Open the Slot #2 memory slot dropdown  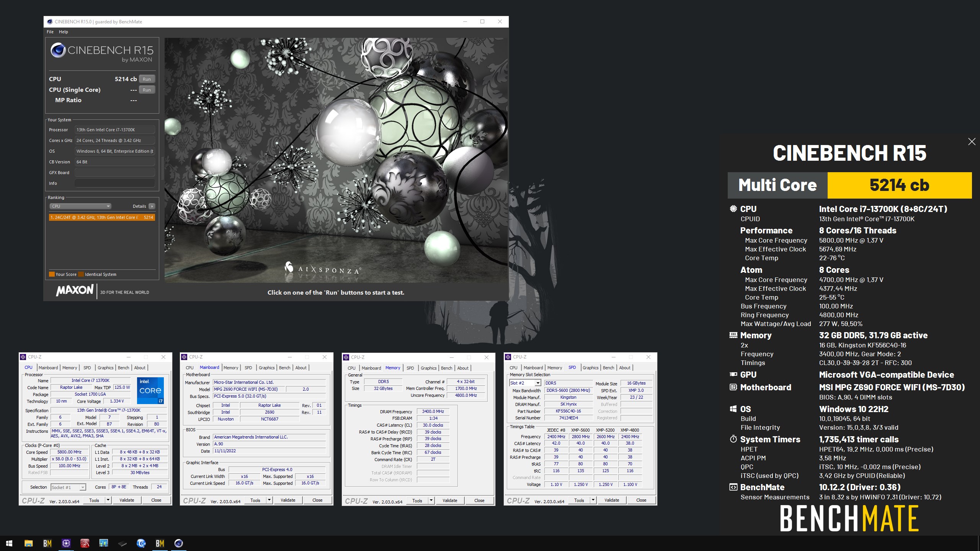click(525, 383)
